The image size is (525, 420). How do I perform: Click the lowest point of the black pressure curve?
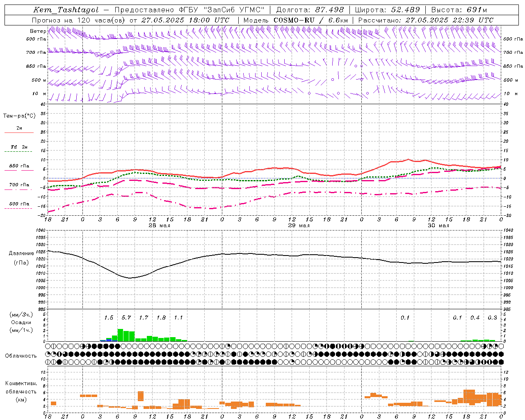pos(130,278)
